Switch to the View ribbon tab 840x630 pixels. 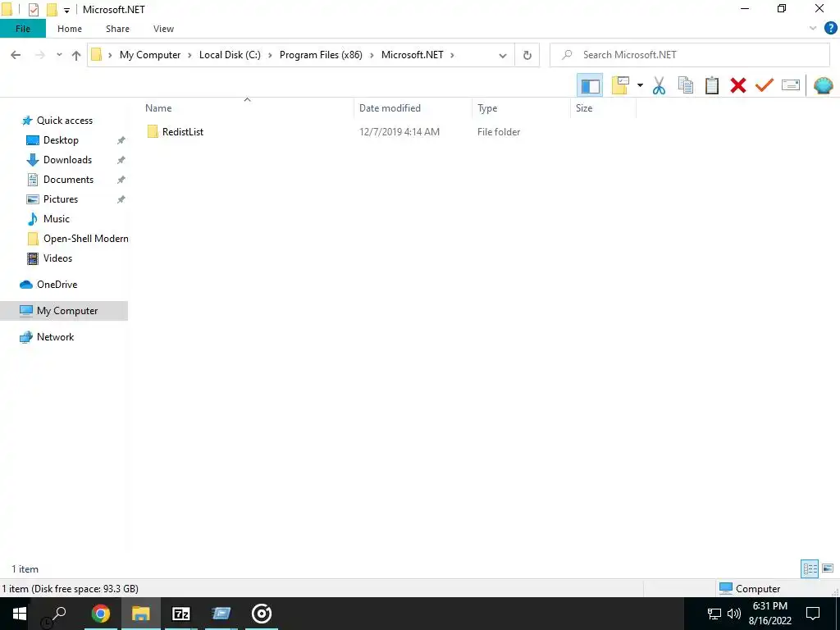(x=163, y=29)
